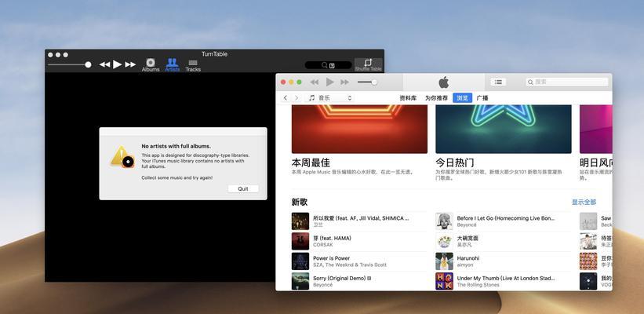Go forward with the iTunes forward chevron

297,98
